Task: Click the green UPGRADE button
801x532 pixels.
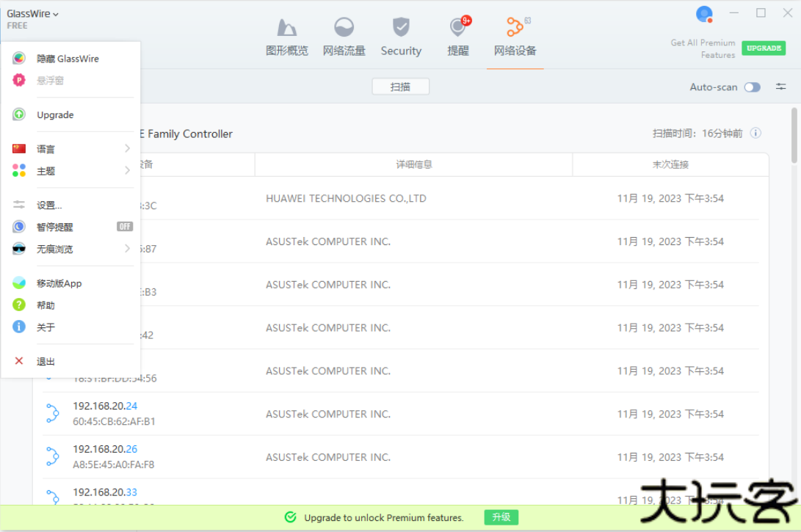Action: pyautogui.click(x=764, y=48)
